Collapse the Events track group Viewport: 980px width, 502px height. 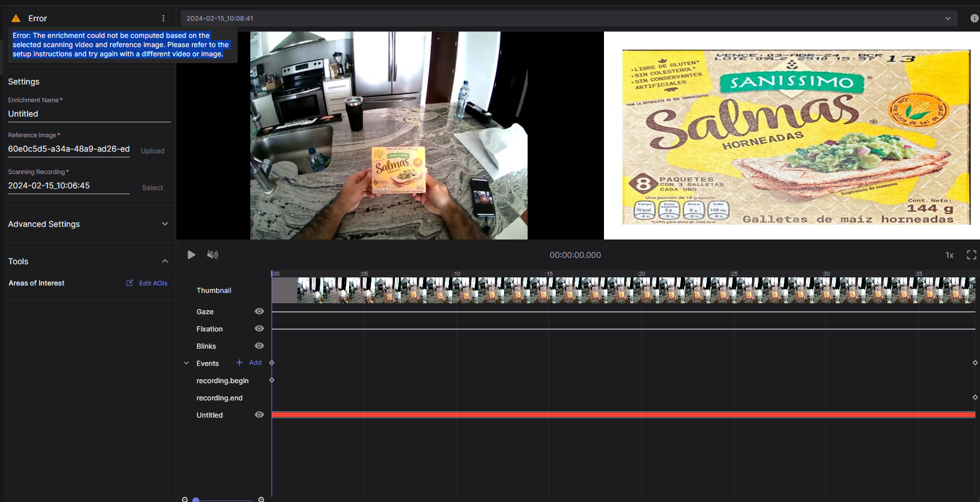187,363
